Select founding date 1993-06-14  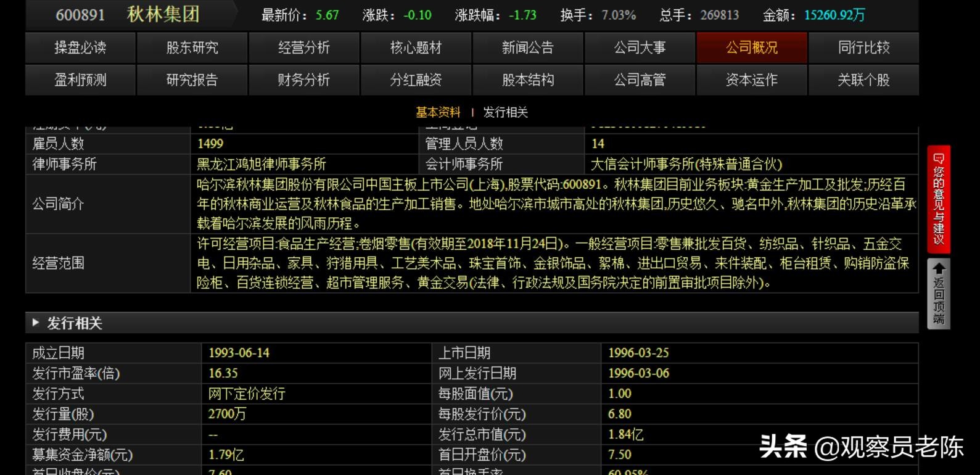(x=239, y=353)
